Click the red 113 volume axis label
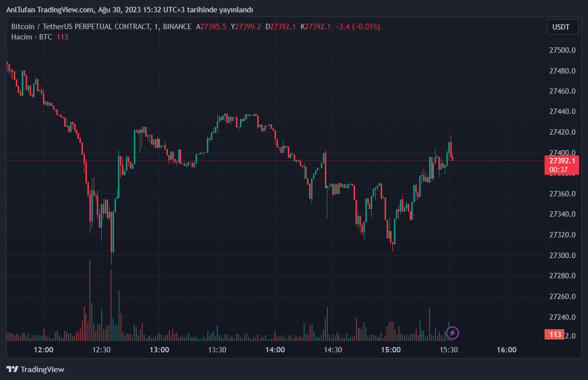This screenshot has width=588, height=380. tap(555, 335)
